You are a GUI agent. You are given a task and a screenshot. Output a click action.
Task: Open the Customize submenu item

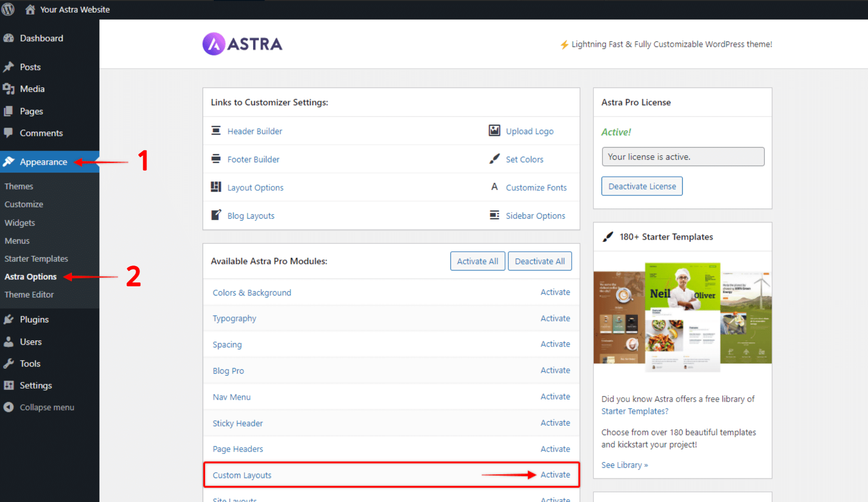pos(24,204)
